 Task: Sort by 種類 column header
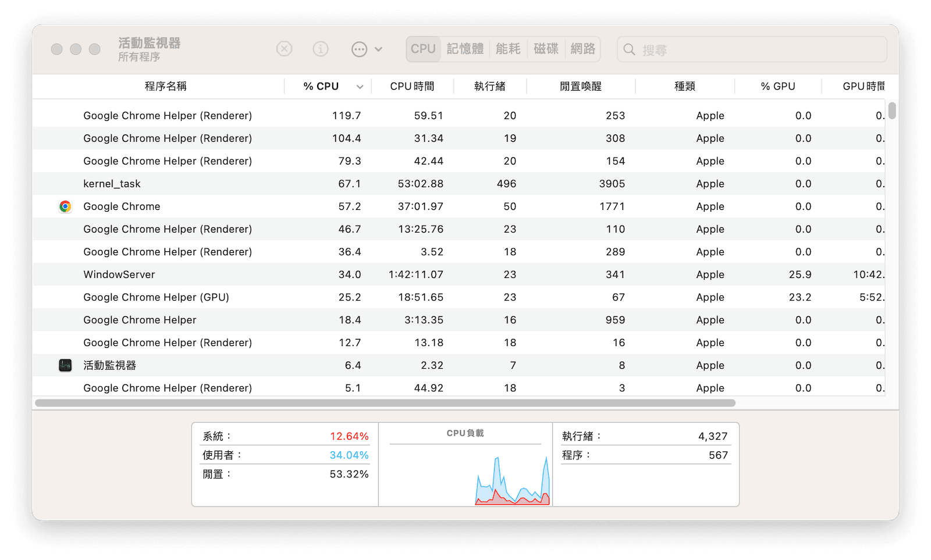(x=685, y=86)
